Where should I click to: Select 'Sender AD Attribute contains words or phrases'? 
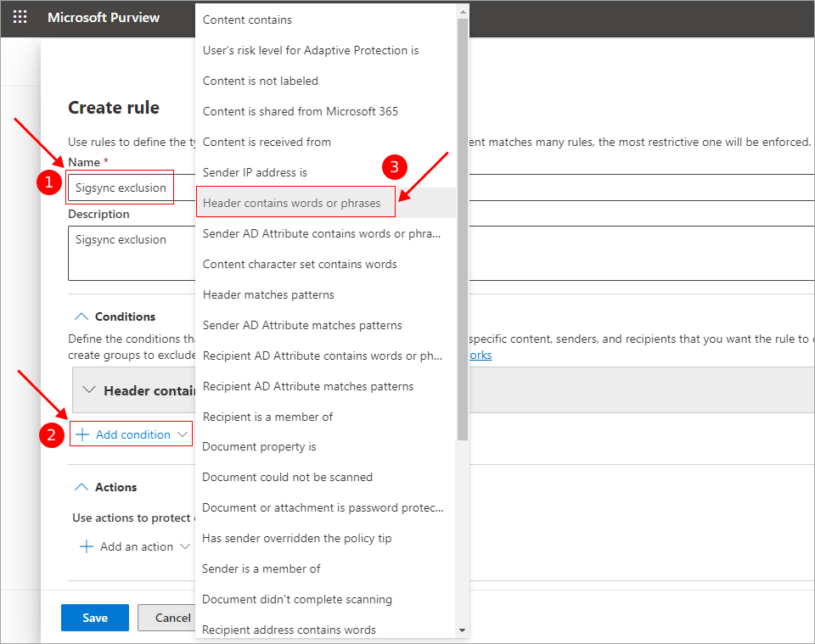[x=326, y=233]
